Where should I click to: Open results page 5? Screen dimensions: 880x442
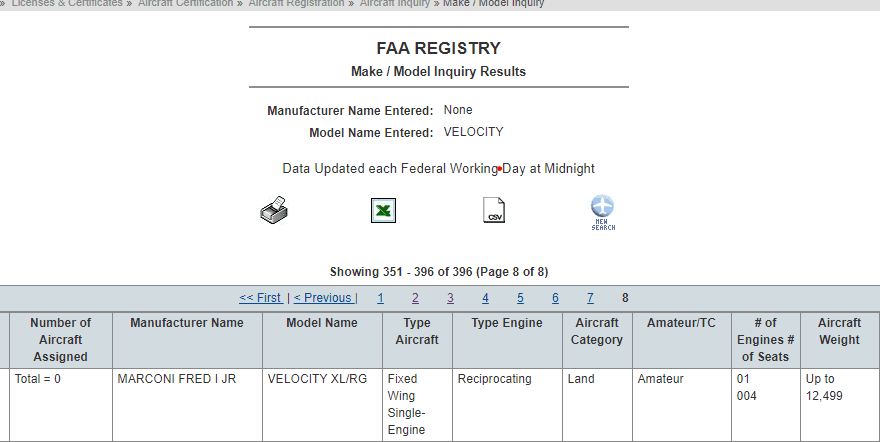tap(520, 298)
